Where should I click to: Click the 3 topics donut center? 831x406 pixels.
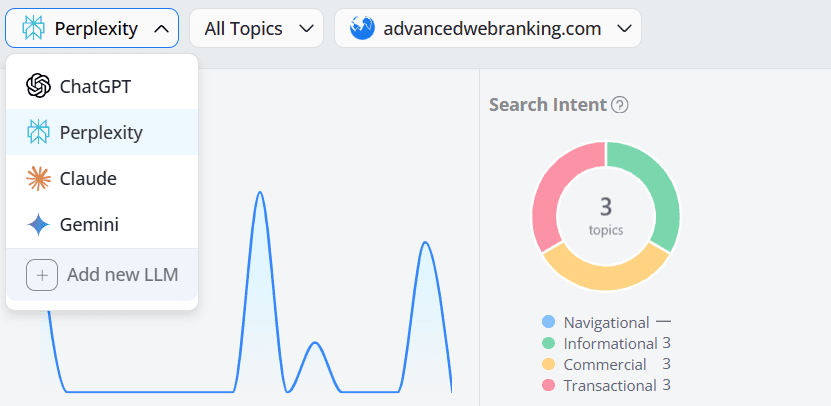pos(606,215)
